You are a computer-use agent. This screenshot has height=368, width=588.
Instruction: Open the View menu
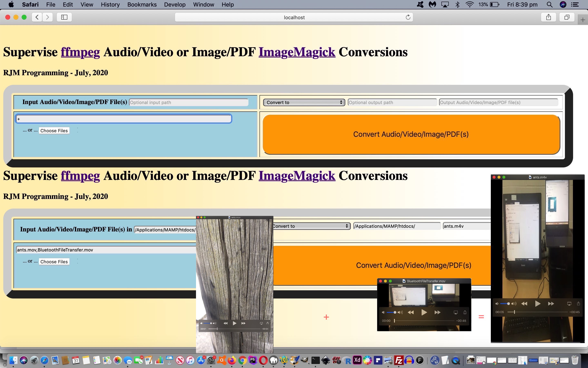click(87, 4)
